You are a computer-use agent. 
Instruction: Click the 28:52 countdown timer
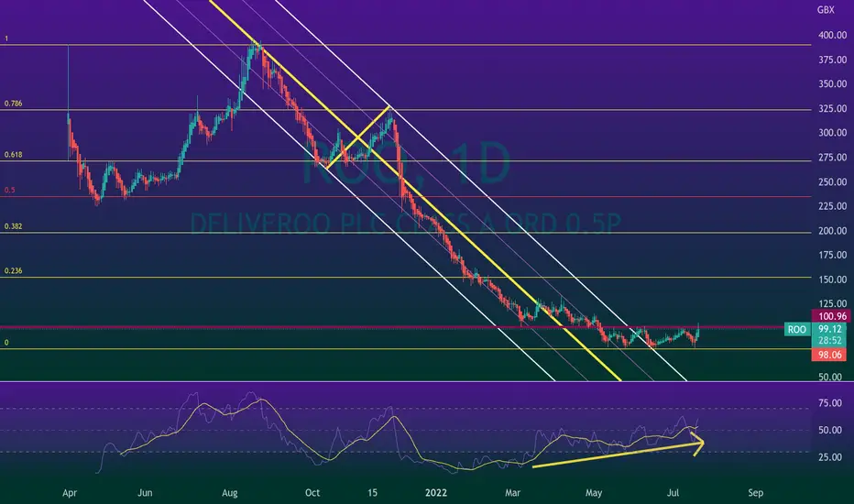click(x=830, y=341)
